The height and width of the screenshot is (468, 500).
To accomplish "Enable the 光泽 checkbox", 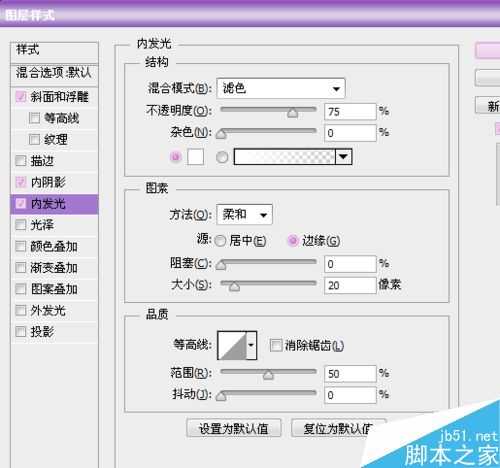I will pos(21,225).
